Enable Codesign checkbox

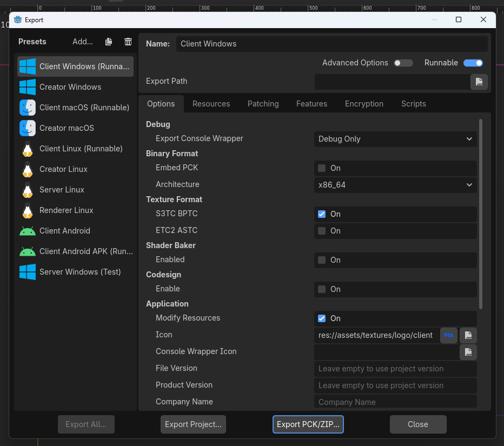coord(322,289)
